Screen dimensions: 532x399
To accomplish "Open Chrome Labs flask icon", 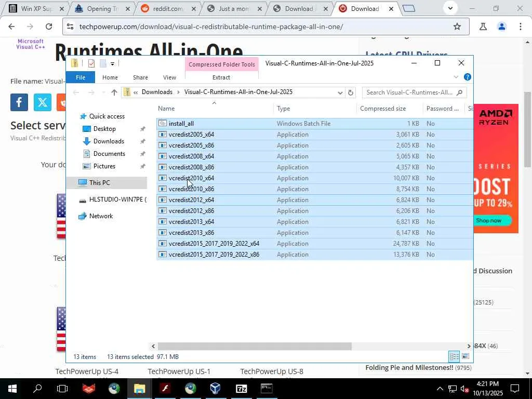I will (483, 26).
